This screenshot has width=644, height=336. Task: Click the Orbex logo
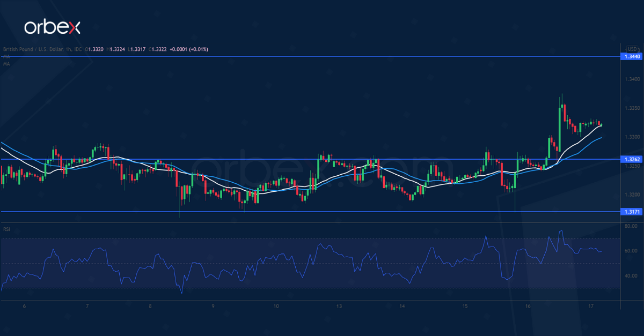[x=51, y=27]
